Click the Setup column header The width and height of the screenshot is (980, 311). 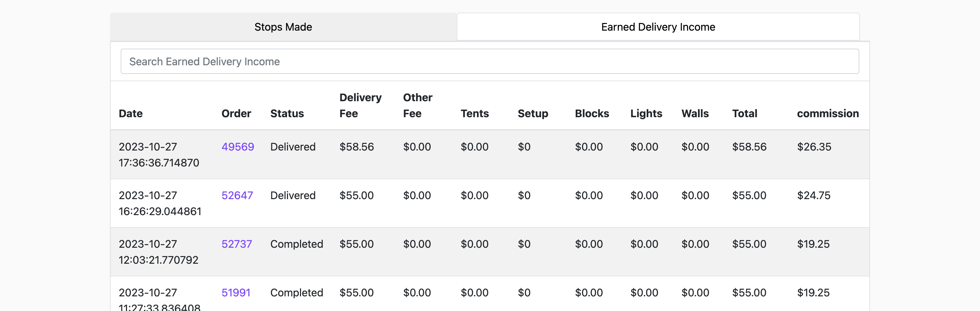[533, 113]
